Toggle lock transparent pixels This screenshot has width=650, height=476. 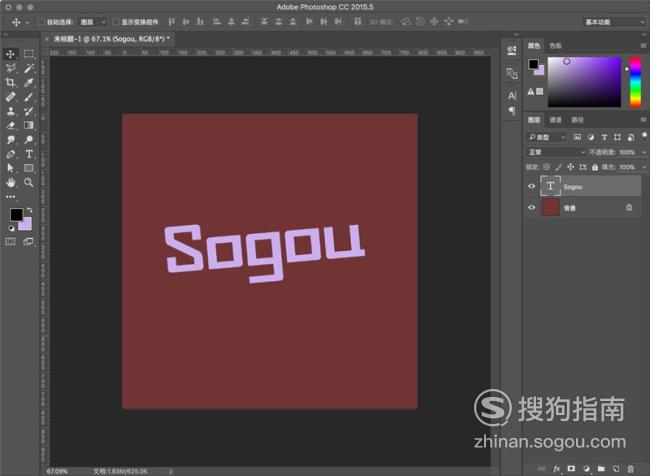[x=546, y=167]
